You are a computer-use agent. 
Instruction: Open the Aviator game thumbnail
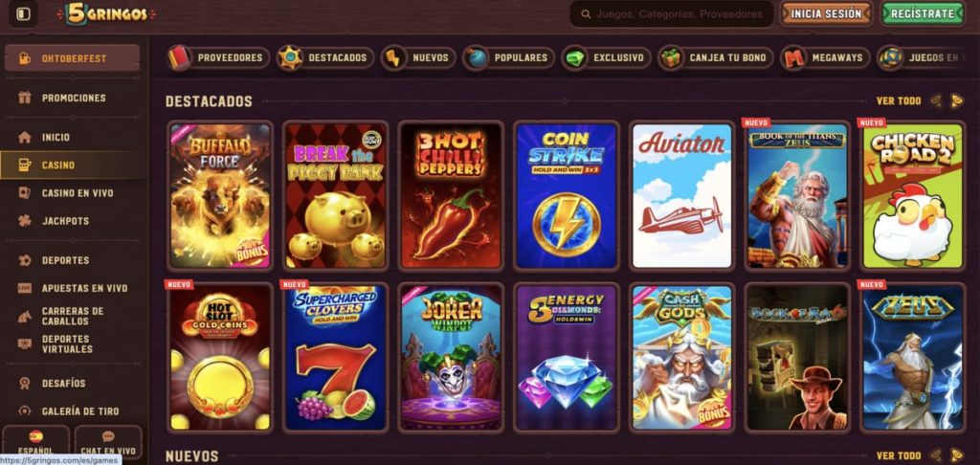pyautogui.click(x=681, y=196)
